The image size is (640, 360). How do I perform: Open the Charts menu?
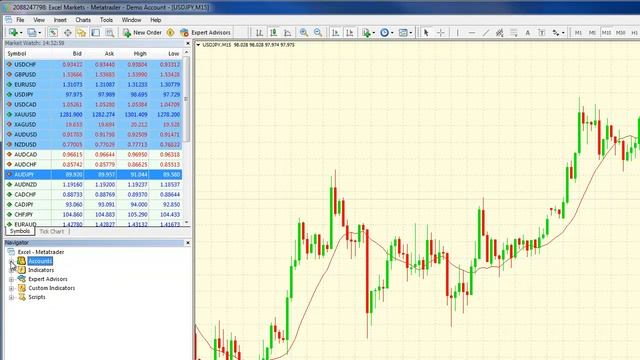83,20
